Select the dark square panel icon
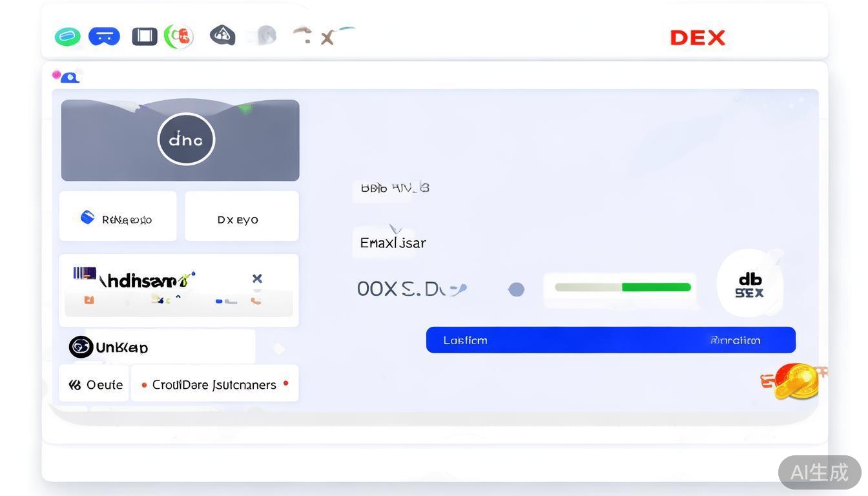The width and height of the screenshot is (868, 496). (145, 36)
